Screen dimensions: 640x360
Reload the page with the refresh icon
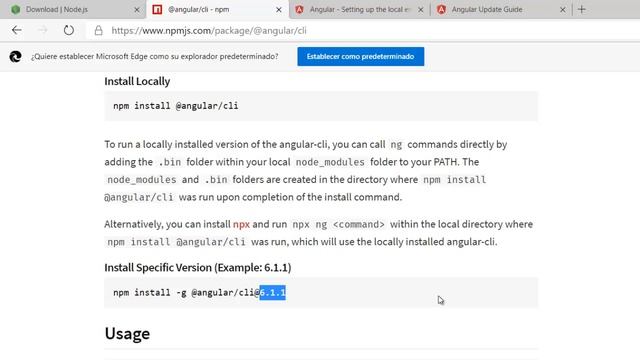(69, 30)
